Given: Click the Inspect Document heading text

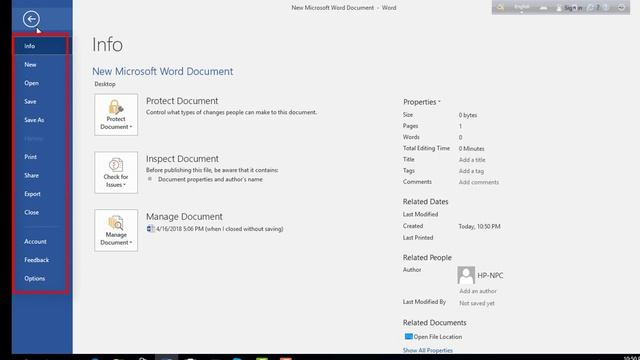Looking at the screenshot, I should [182, 159].
